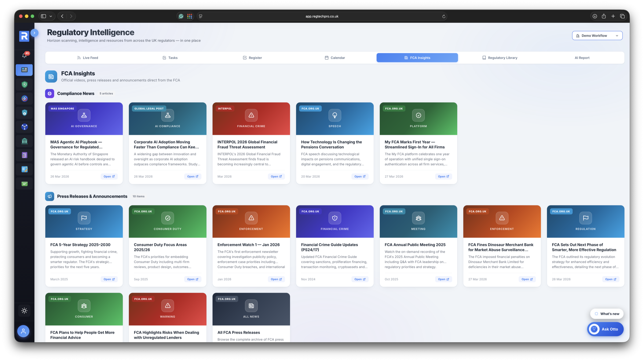Open the Corporate AI Adoption article
Screen dimensions: 644x361
coord(193,176)
